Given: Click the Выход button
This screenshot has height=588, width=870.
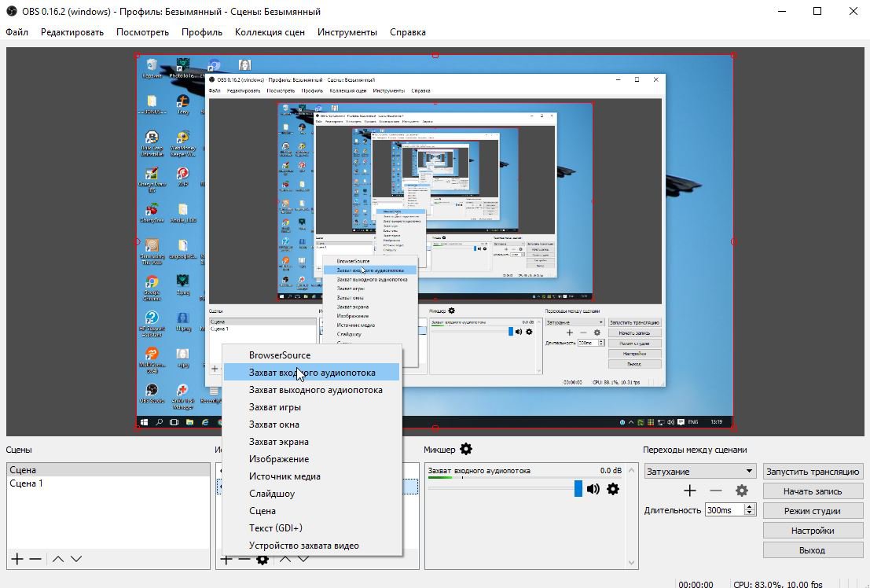Looking at the screenshot, I should point(813,550).
